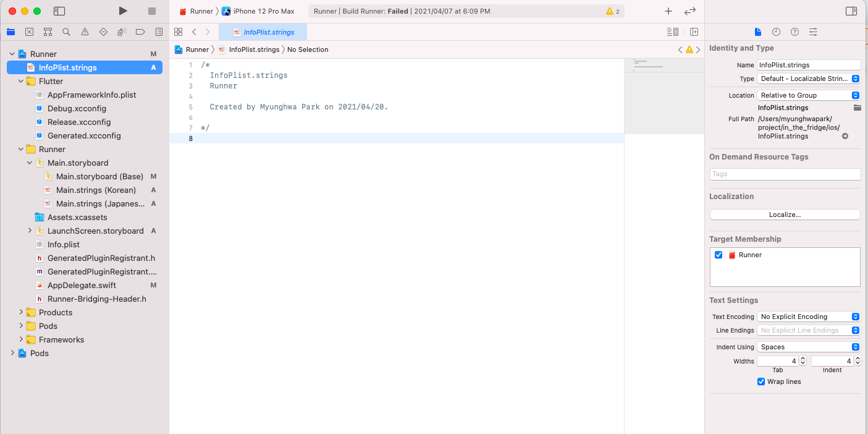Open the Report navigator

click(x=159, y=32)
